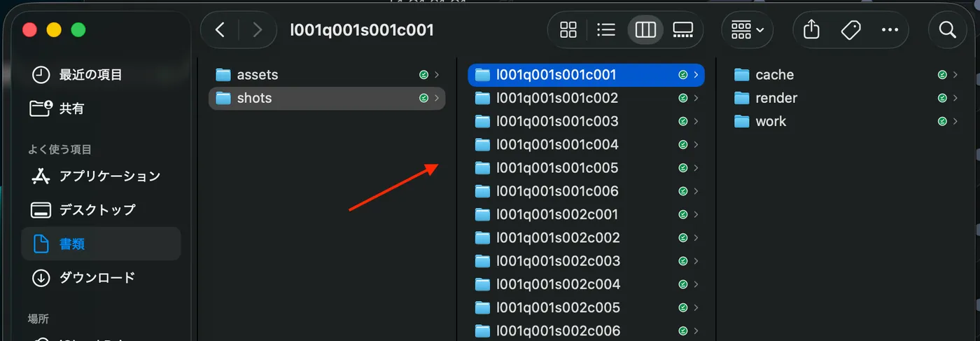
Task: Click sync status icon of work
Action: pos(941,121)
